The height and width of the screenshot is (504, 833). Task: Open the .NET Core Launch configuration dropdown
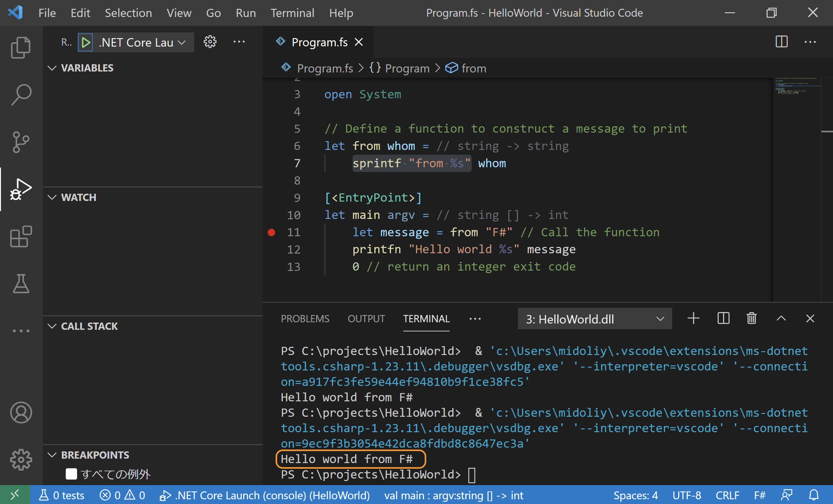click(x=142, y=42)
